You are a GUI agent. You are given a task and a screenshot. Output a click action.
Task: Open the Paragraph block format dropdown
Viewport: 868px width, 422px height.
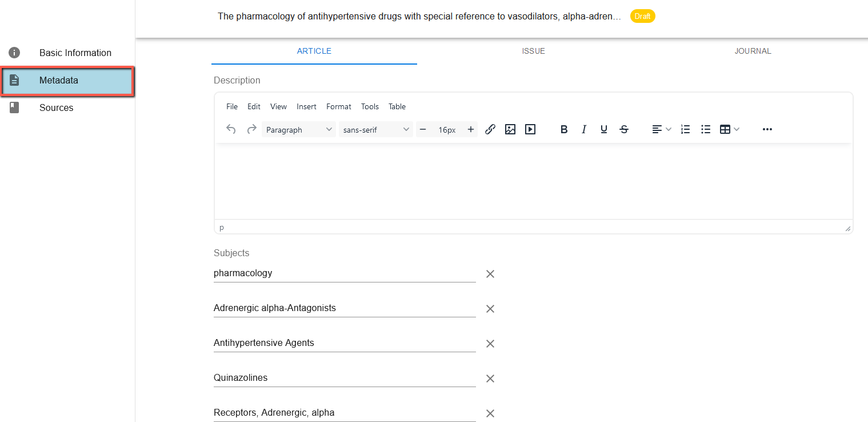coord(299,130)
